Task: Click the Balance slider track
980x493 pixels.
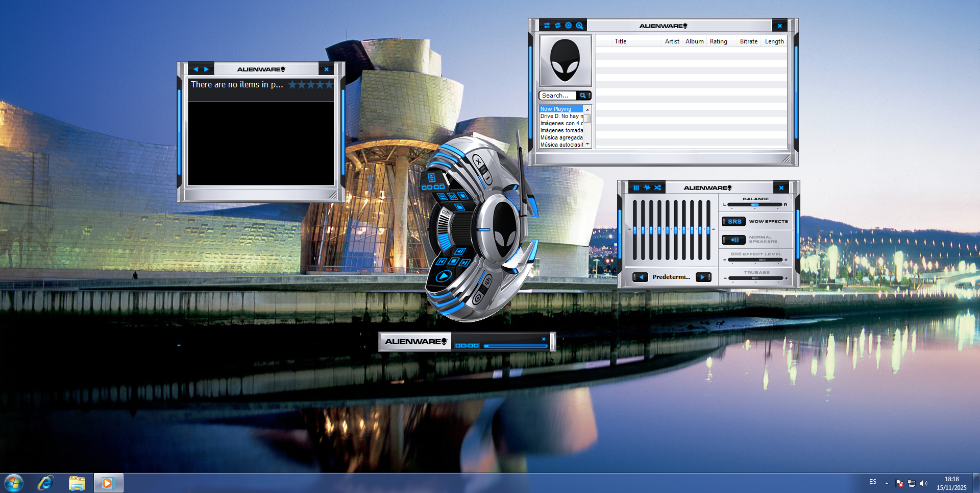Action: 754,205
